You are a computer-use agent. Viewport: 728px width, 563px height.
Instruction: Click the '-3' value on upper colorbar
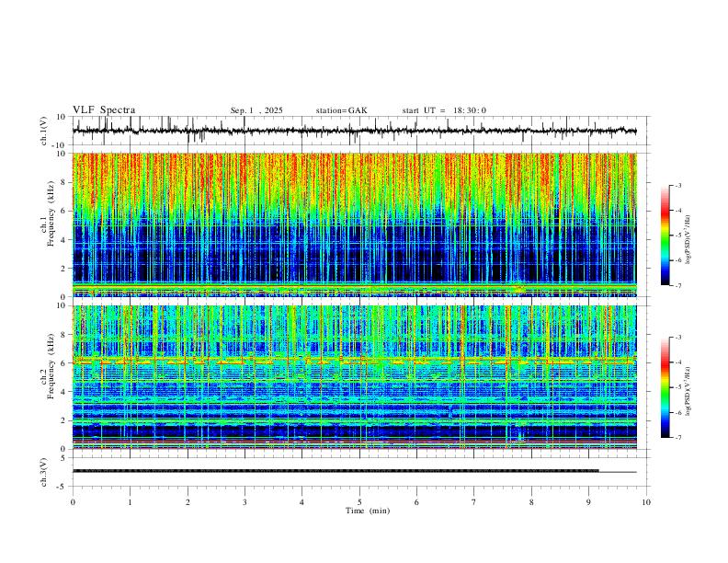(x=677, y=185)
